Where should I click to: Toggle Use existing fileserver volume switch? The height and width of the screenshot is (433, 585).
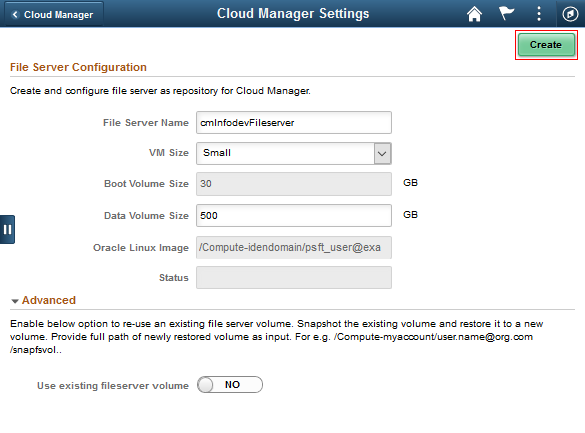(x=230, y=385)
